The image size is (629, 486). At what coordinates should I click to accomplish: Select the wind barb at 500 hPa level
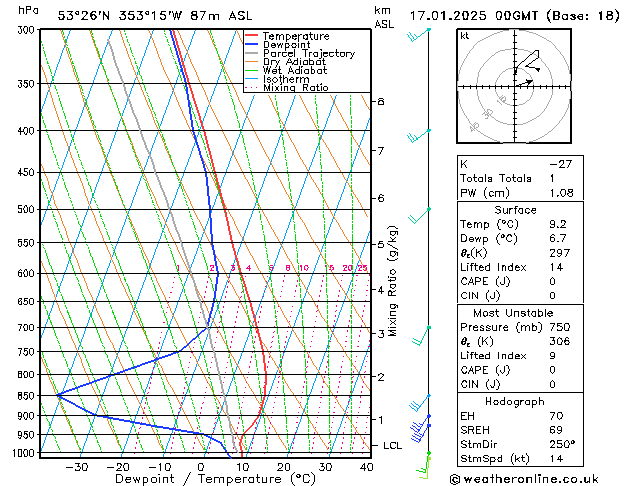(419, 214)
